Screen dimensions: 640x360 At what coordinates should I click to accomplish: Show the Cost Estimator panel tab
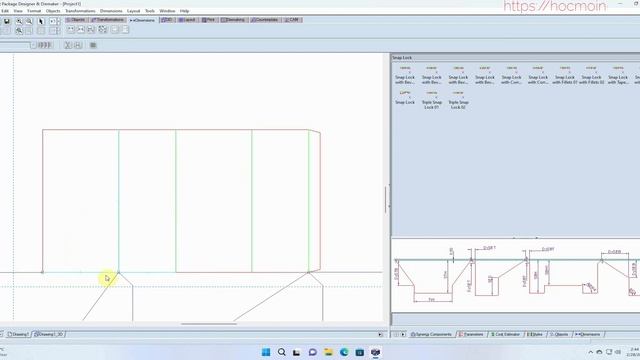(x=505, y=334)
